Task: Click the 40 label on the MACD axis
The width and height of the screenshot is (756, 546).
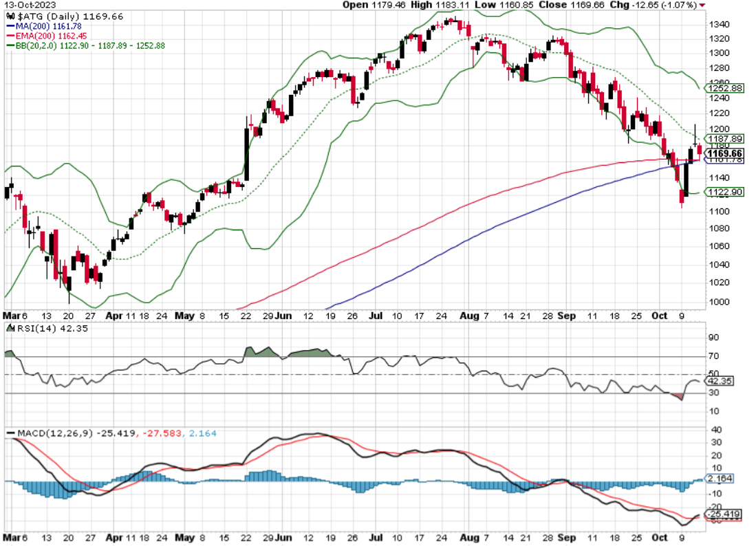Action: point(717,429)
